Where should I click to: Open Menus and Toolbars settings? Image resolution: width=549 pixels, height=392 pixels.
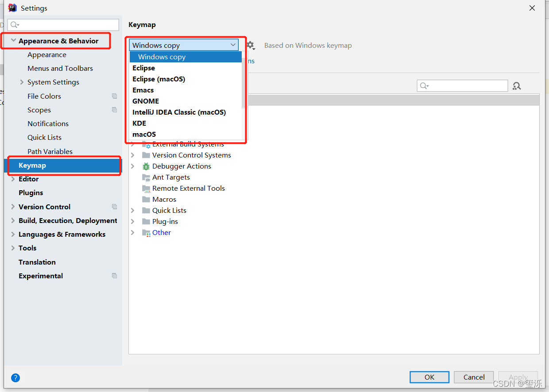point(60,69)
